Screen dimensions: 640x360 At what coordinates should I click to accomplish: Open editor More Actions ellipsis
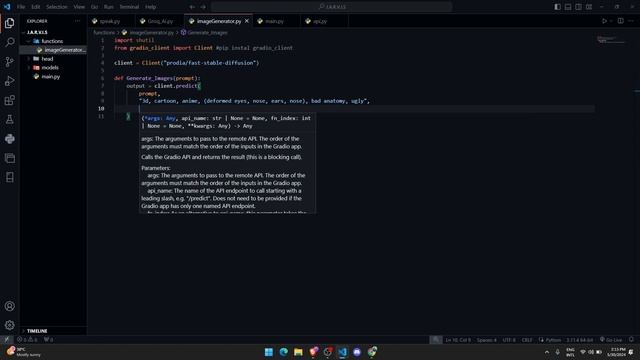631,21
